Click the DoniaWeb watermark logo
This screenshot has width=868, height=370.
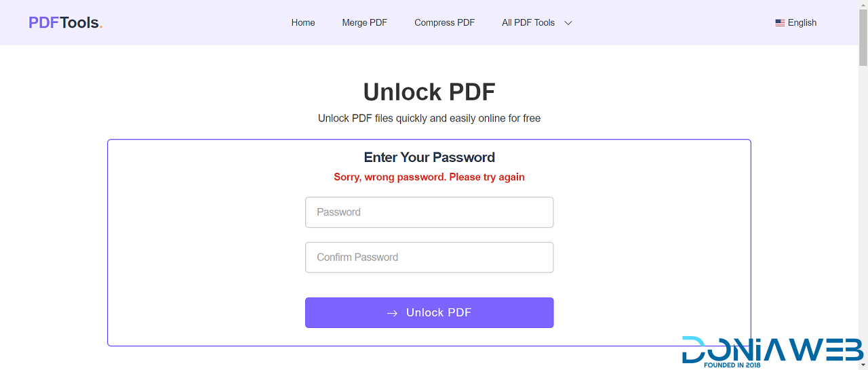773,351
